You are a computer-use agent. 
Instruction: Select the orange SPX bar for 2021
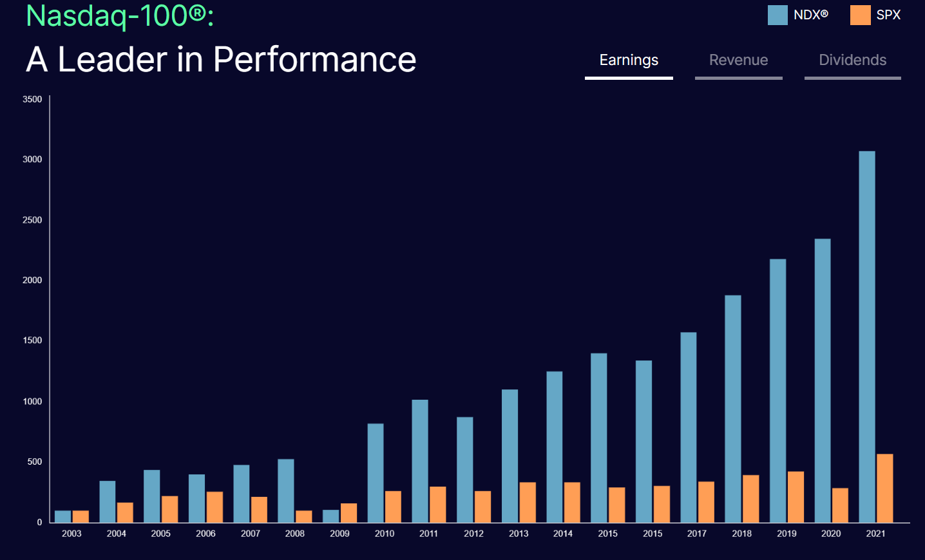pos(885,488)
